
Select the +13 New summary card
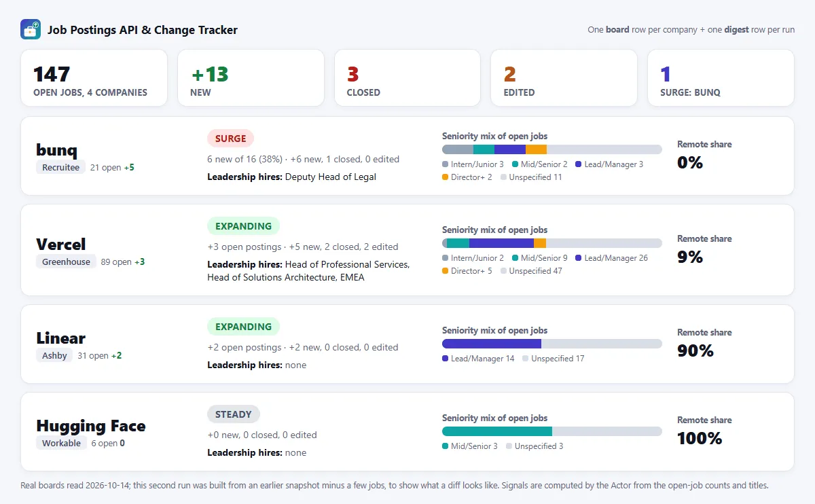[x=251, y=77]
